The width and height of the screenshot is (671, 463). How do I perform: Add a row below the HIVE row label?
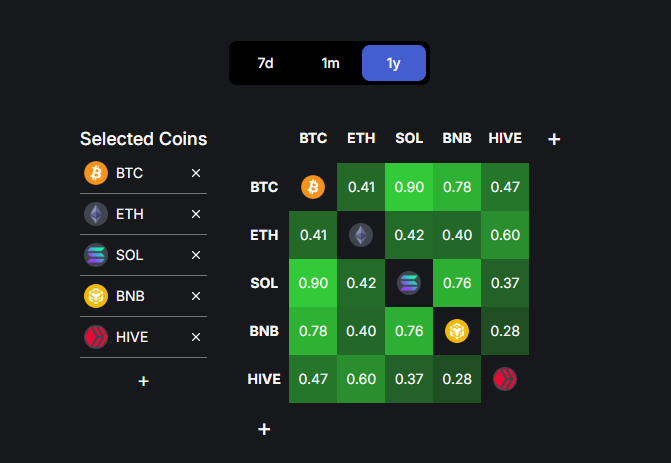coord(264,429)
